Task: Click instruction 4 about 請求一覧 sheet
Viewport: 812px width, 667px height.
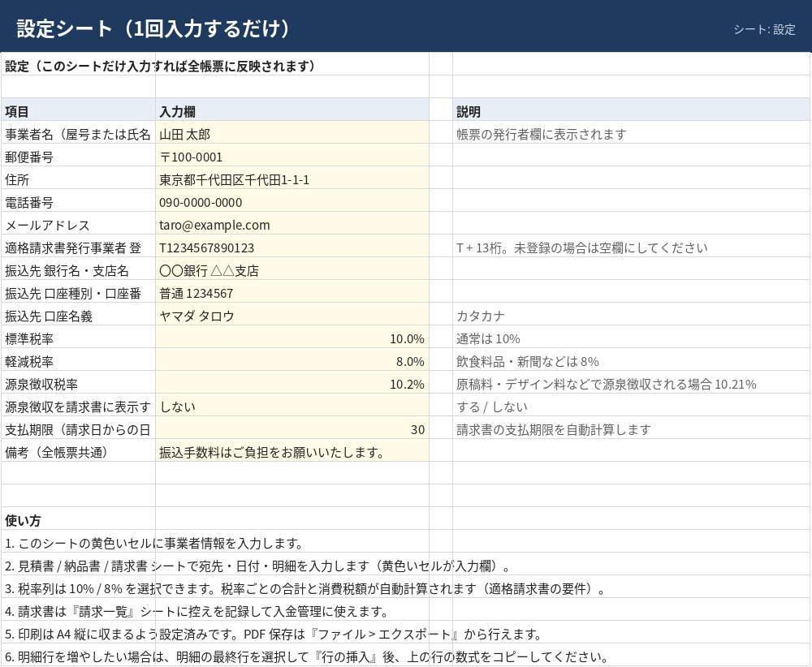Action: coord(197,611)
